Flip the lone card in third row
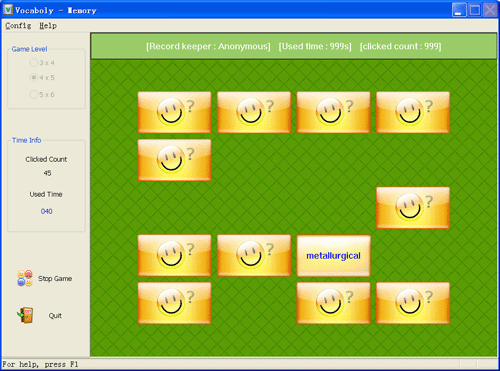This screenshot has height=371, width=500. click(413, 208)
